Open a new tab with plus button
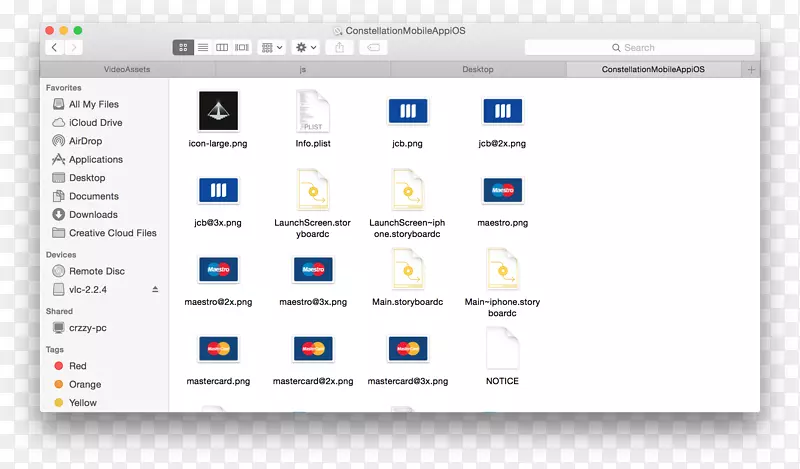The image size is (800, 469). click(751, 69)
